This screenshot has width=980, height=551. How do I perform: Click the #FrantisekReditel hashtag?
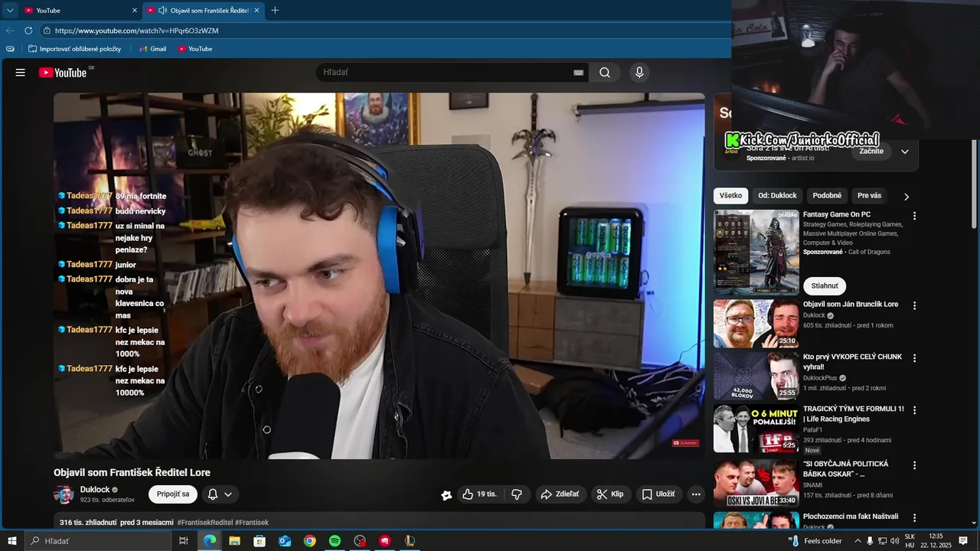(204, 523)
